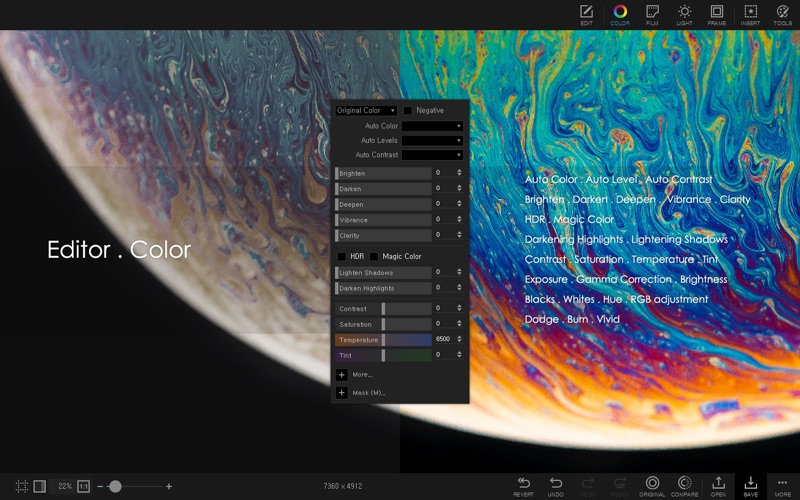Open the Tools palette icon
This screenshot has width=800, height=500.
pos(782,14)
